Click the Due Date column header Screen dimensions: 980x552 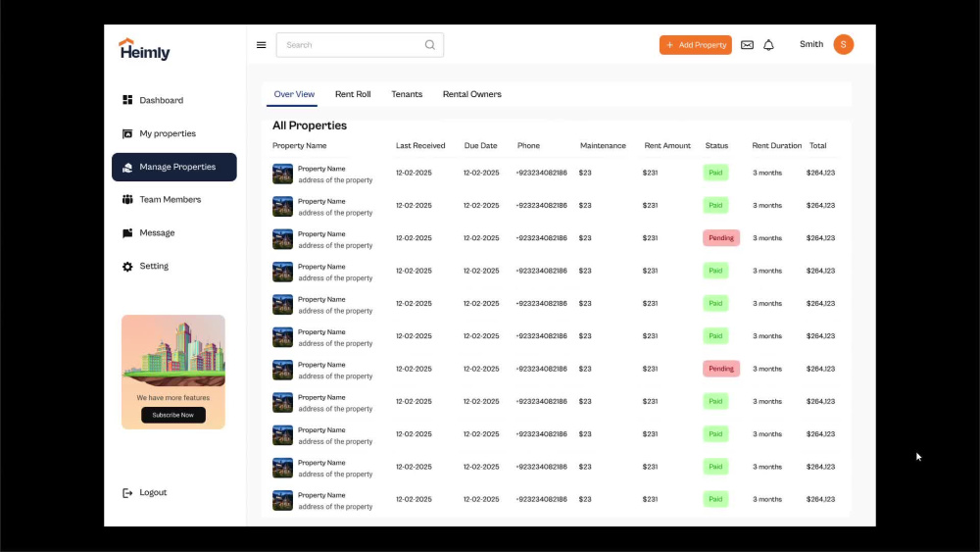coord(480,146)
